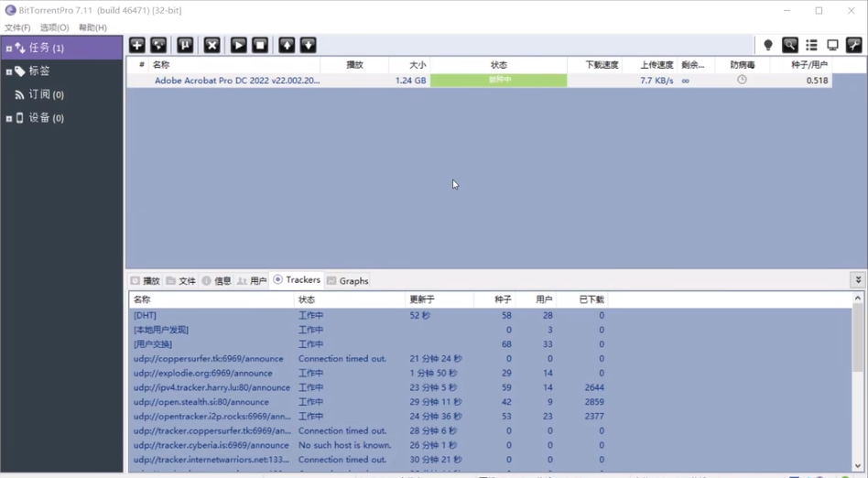Open preferences with the wrench icon
This screenshot has width=868, height=478.
point(854,45)
